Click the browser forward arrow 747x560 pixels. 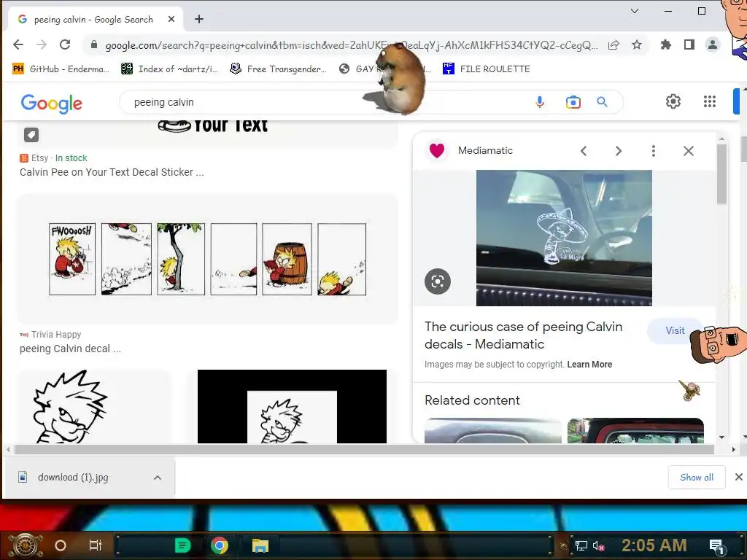coord(42,44)
